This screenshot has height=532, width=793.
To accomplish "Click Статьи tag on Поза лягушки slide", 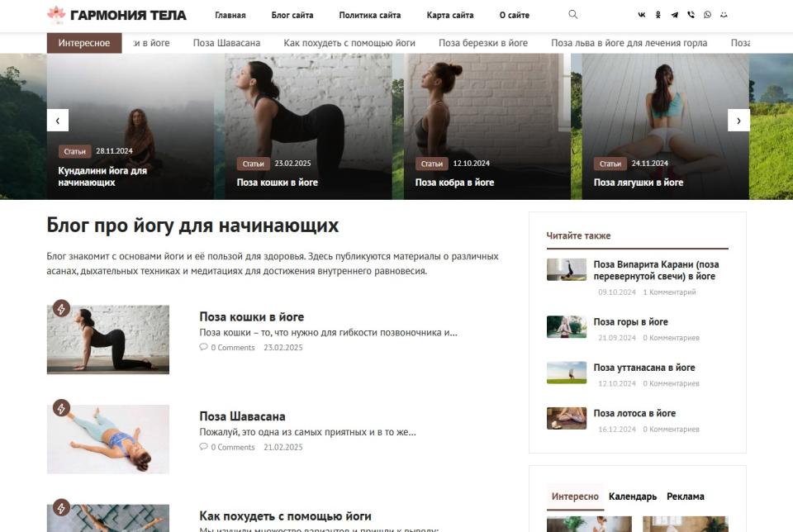I will pos(610,164).
